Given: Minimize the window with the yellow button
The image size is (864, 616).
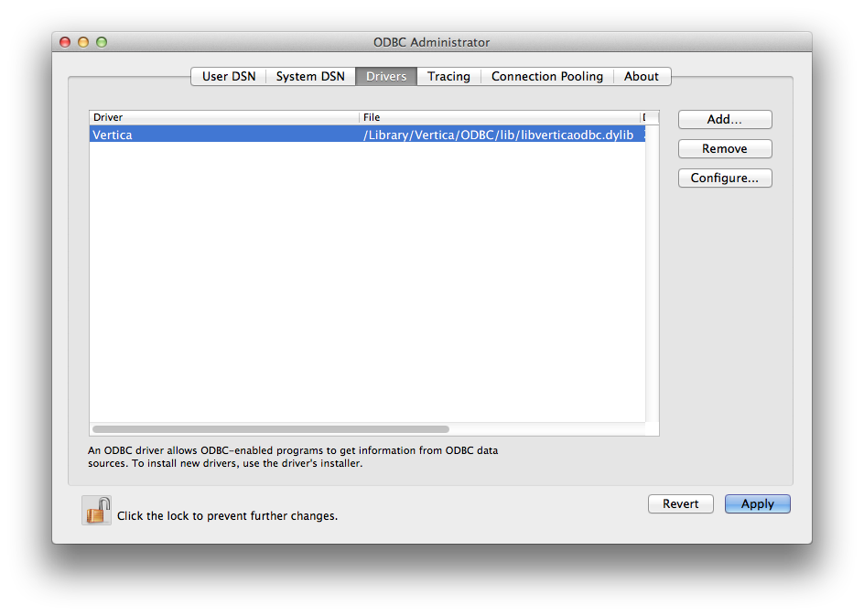Looking at the screenshot, I should [83, 42].
